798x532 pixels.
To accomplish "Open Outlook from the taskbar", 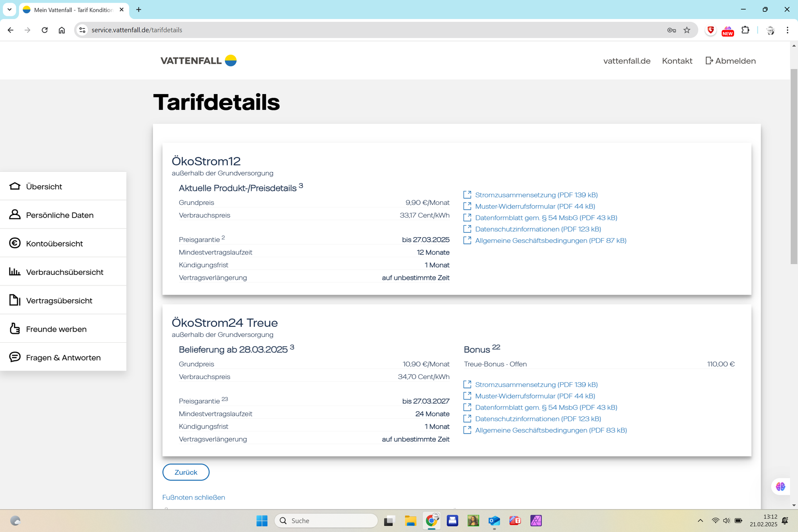I will (x=494, y=520).
